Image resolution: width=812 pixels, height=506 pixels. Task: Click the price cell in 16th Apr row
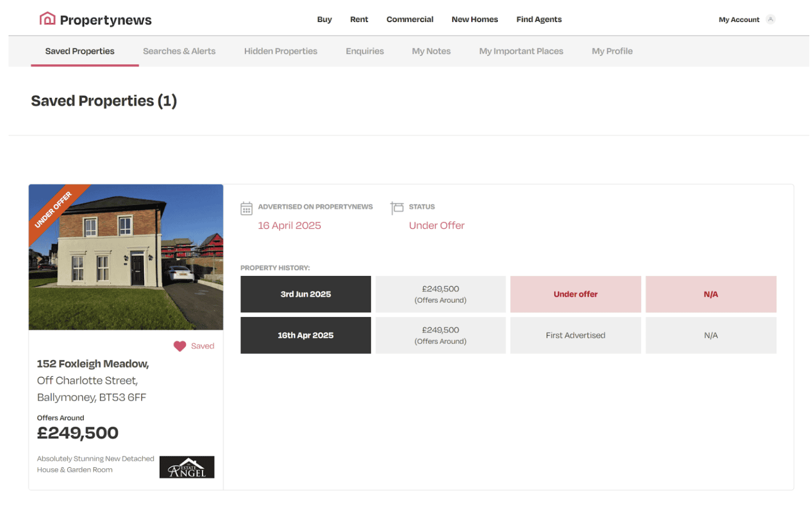440,336
